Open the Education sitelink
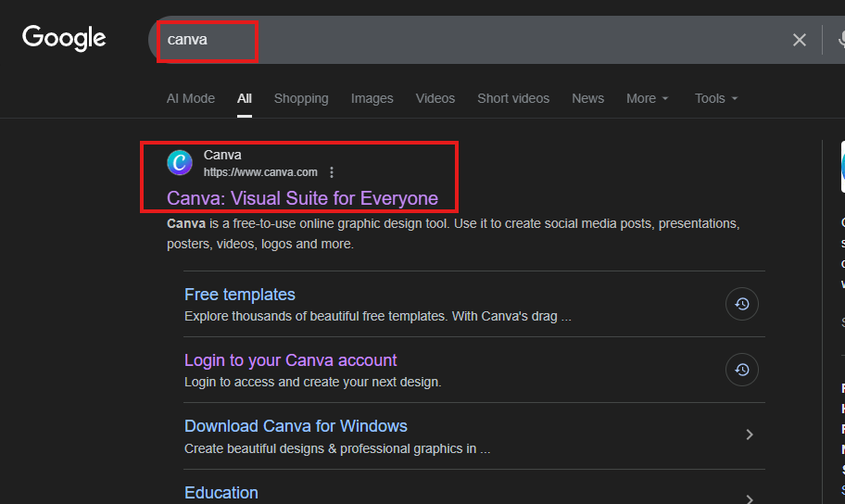This screenshot has width=845, height=504. [221, 493]
